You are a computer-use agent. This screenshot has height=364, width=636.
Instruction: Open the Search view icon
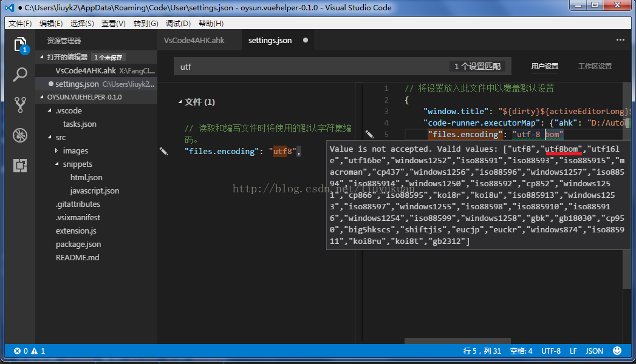[x=20, y=75]
